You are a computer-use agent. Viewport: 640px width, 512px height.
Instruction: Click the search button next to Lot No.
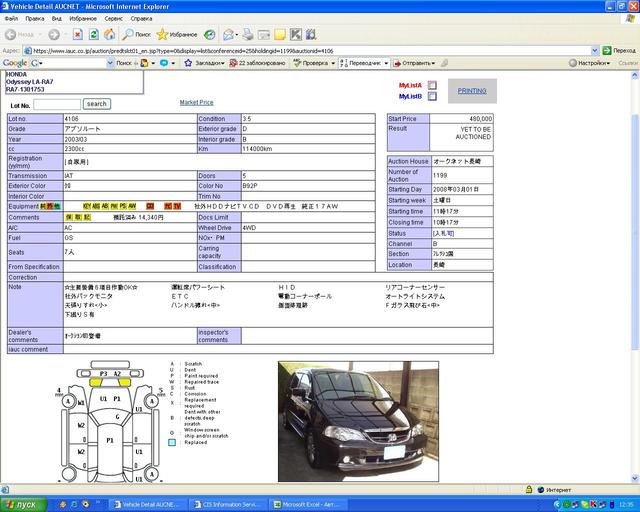(x=97, y=104)
